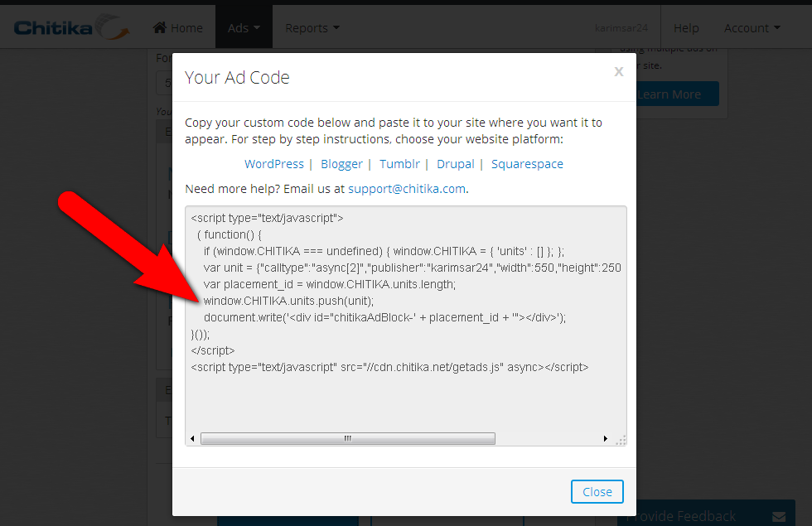Click the Close button
Viewport: 812px width, 526px height.
point(597,491)
